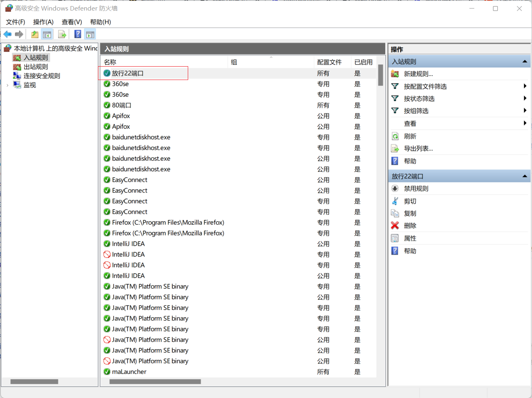Click the funnel icon beside 按状态筛选
This screenshot has height=398, width=532.
[395, 98]
